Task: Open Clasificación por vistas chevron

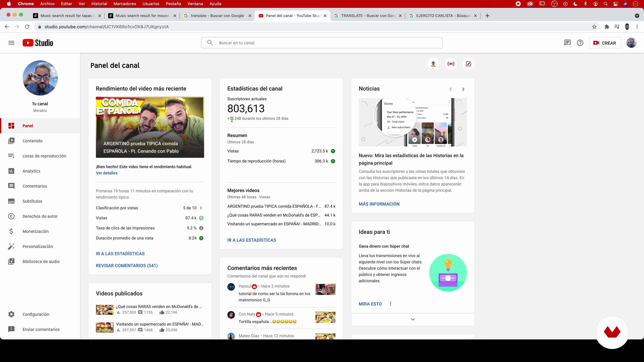Action: [201, 208]
